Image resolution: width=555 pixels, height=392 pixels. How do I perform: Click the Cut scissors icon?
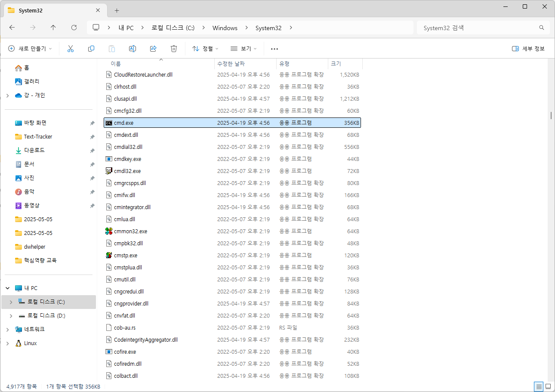point(71,49)
